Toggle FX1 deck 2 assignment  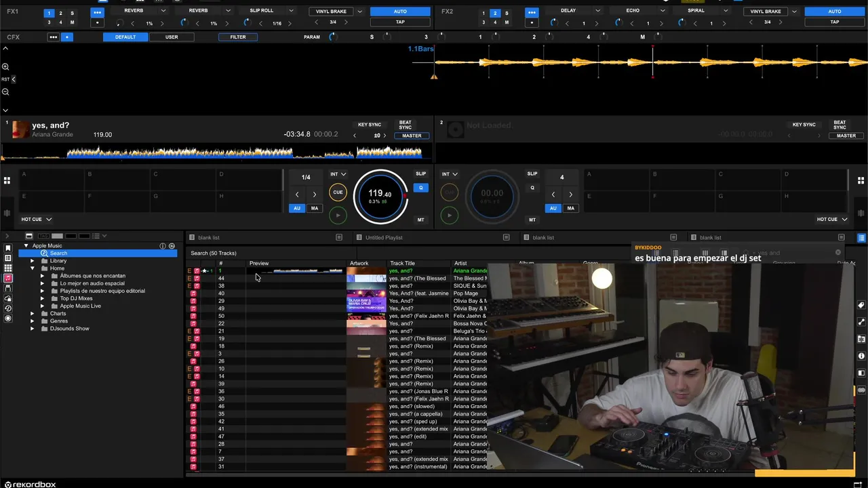tap(60, 14)
